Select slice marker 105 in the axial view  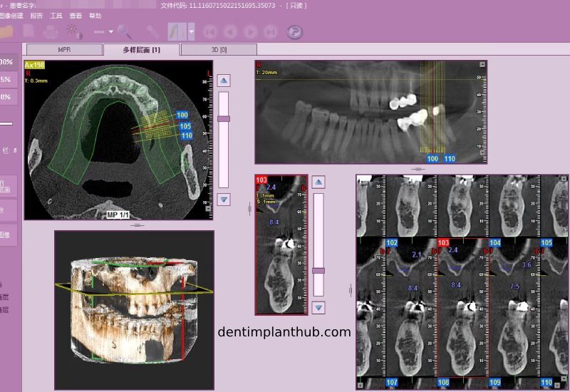pyautogui.click(x=185, y=126)
